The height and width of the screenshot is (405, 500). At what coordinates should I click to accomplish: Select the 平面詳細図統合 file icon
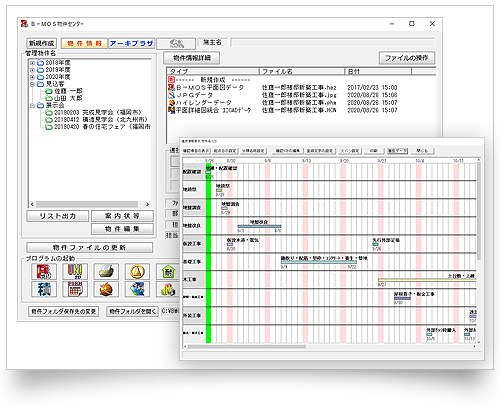(171, 110)
